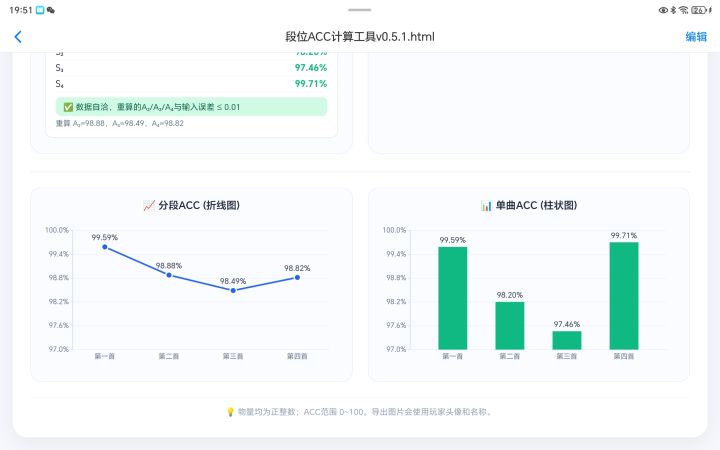The height and width of the screenshot is (450, 720).
Task: Tap the 分段ACC (折线图) title
Action: [x=199, y=205]
